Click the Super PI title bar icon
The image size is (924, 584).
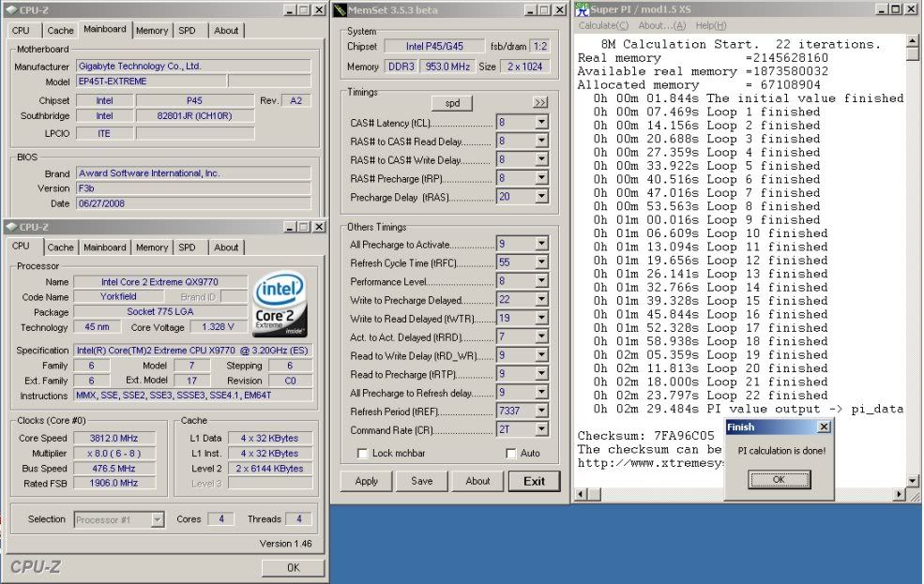(x=583, y=9)
